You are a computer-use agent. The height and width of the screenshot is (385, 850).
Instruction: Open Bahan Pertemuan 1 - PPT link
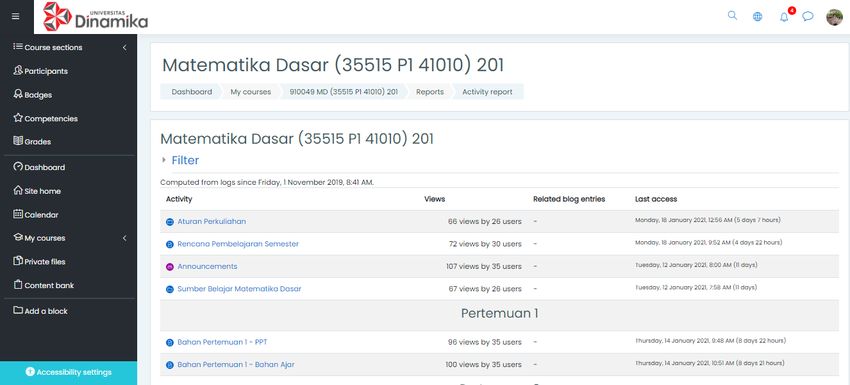[x=222, y=342]
